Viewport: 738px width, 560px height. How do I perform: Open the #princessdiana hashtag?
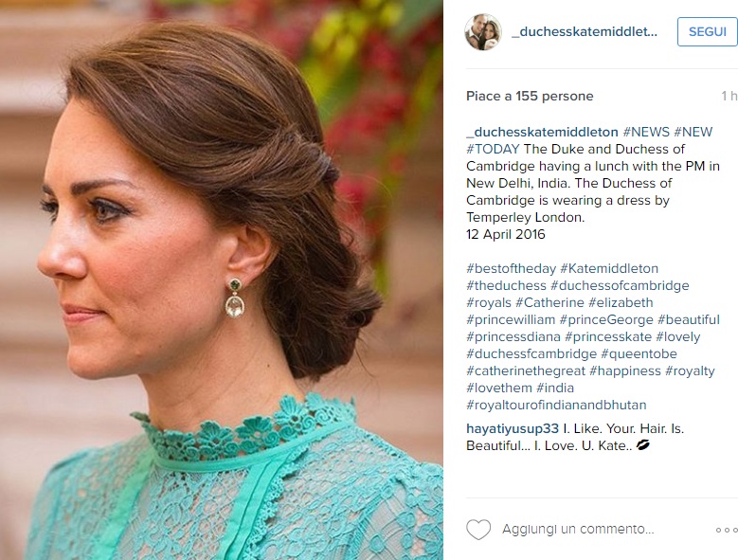point(513,336)
